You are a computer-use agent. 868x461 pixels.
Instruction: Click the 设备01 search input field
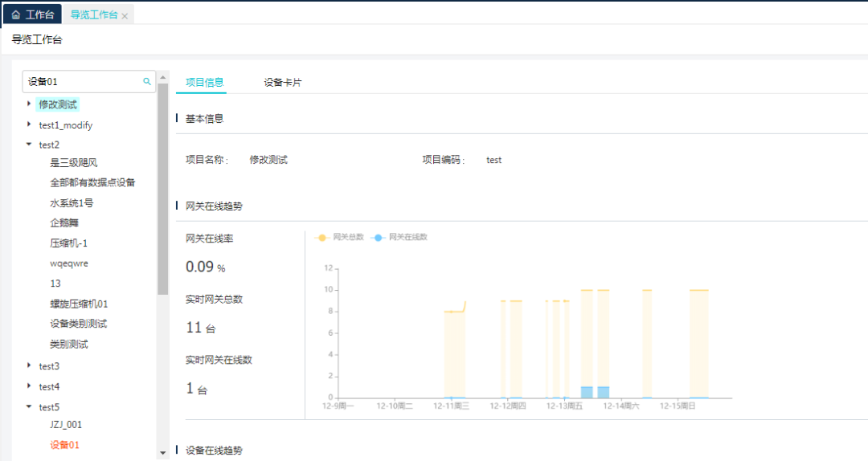click(80, 81)
